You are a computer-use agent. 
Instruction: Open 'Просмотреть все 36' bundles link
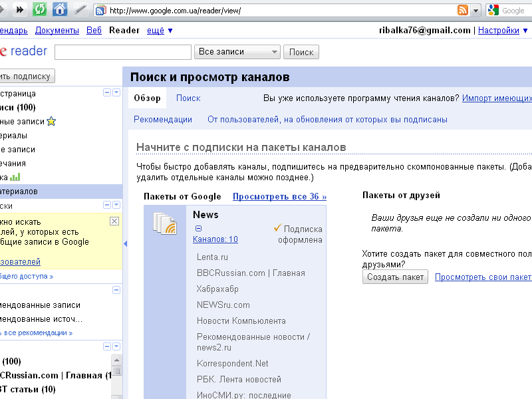pyautogui.click(x=279, y=196)
